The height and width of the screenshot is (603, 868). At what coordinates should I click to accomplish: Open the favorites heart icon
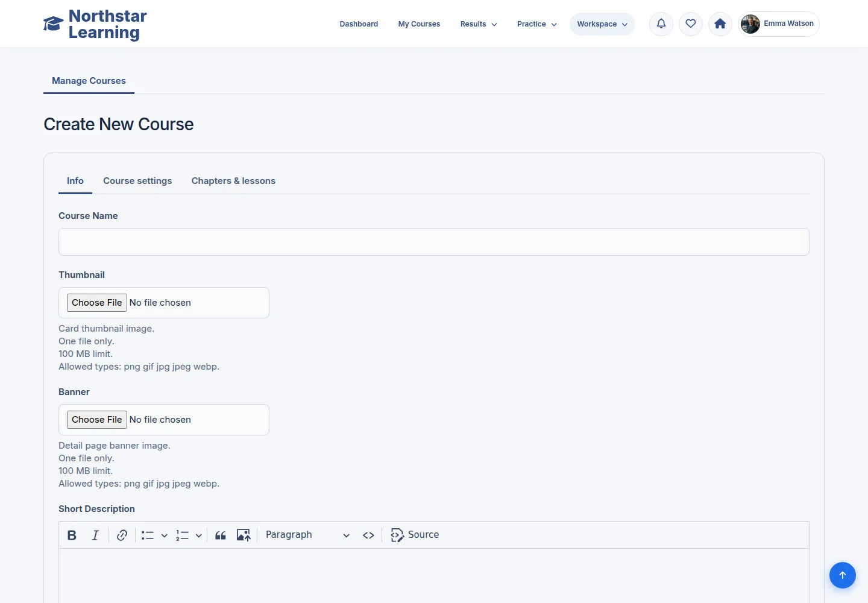[x=691, y=24]
